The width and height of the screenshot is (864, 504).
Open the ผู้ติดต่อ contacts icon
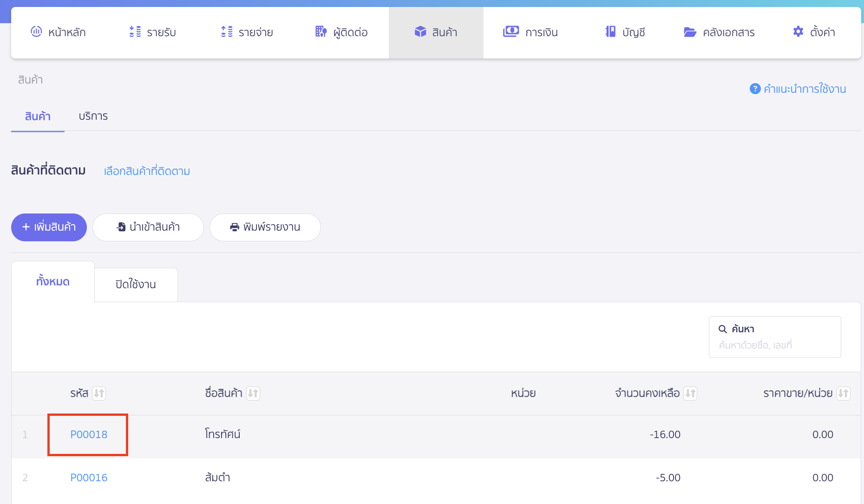[x=321, y=32]
